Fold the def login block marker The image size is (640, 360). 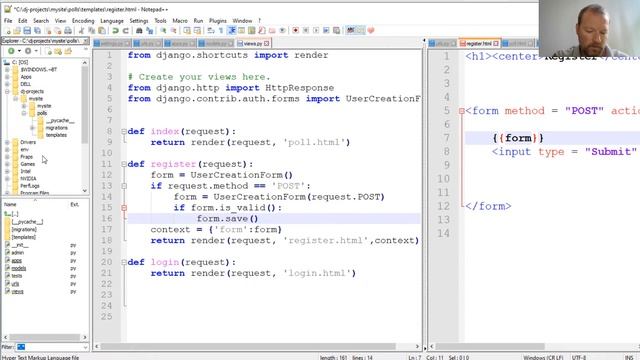click(x=124, y=262)
